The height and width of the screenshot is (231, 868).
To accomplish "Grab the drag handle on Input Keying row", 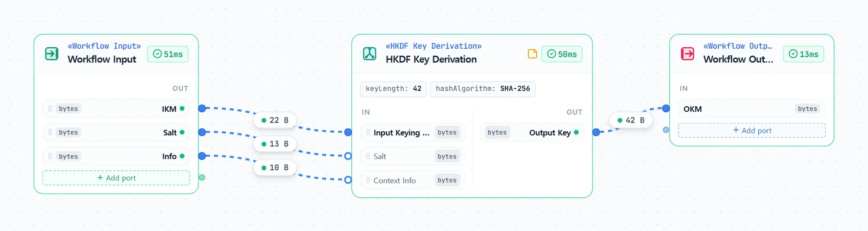I will (368, 132).
